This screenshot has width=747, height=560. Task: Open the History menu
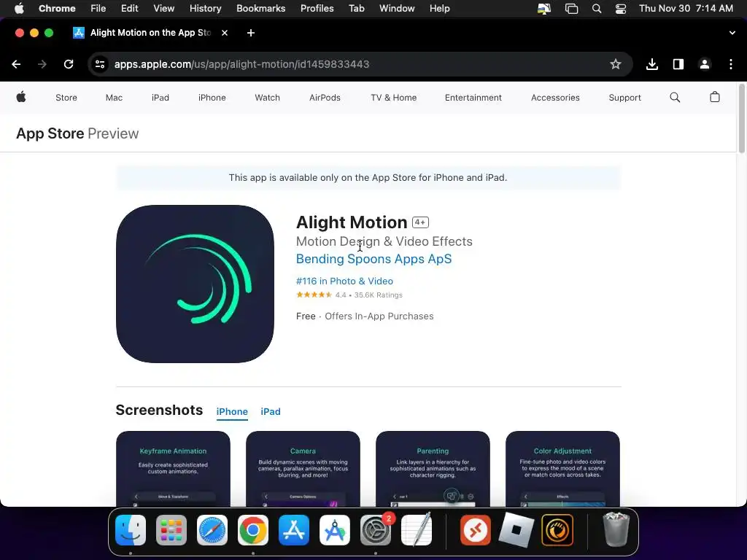pyautogui.click(x=205, y=9)
